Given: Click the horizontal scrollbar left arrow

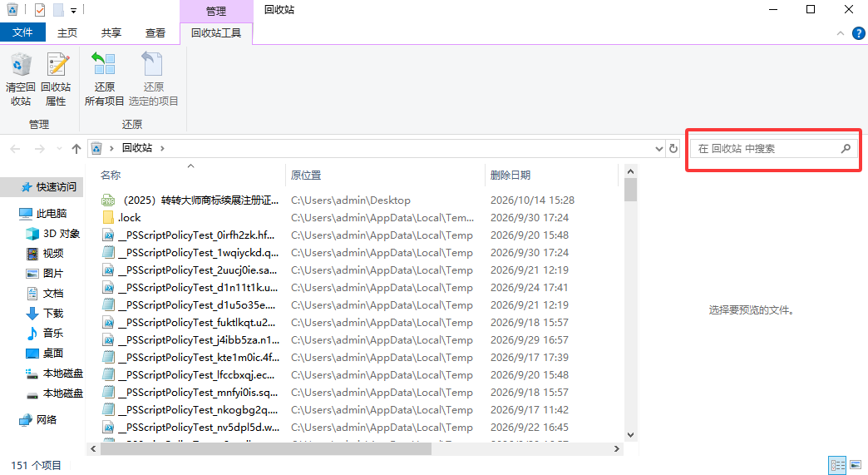Looking at the screenshot, I should [93, 449].
